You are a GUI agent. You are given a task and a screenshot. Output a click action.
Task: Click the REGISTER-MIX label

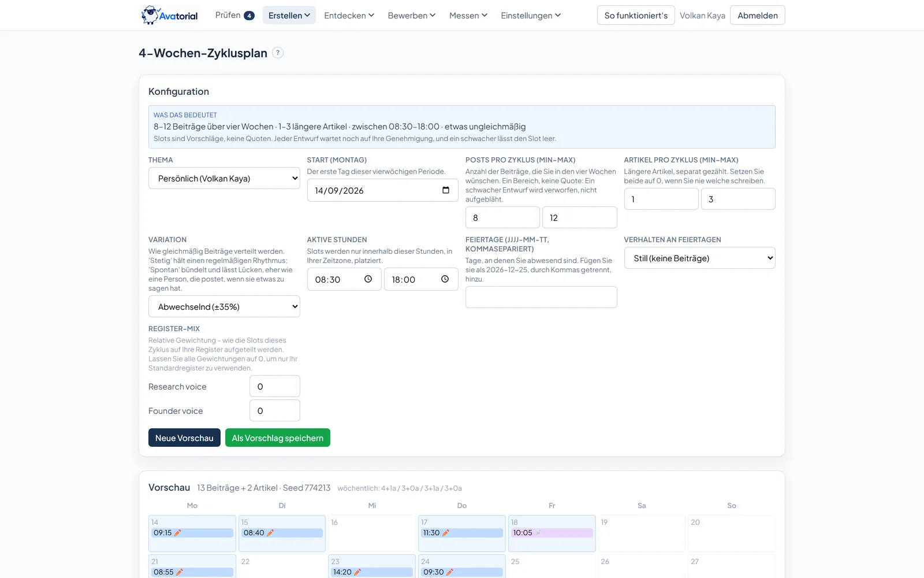(174, 328)
